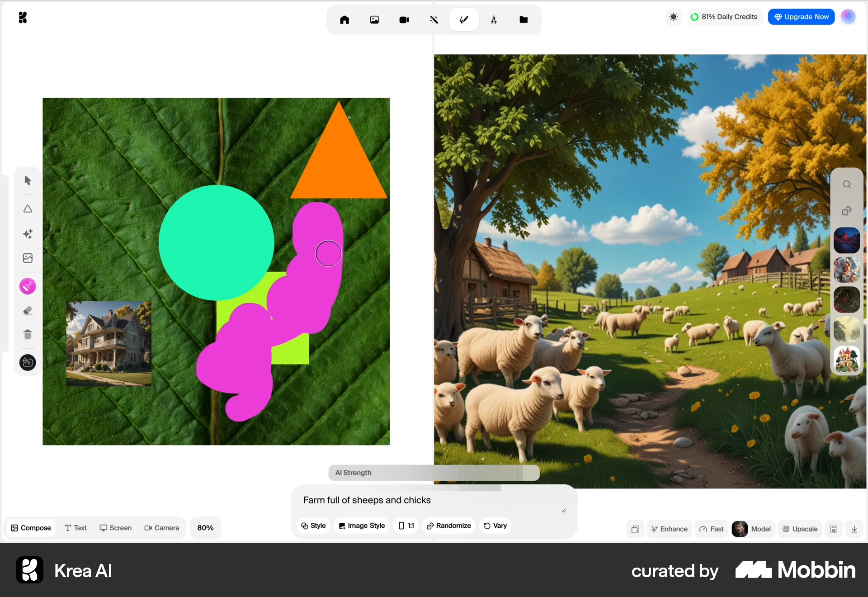Image resolution: width=868 pixels, height=597 pixels.
Task: Switch to the Text tab
Action: [x=75, y=528]
